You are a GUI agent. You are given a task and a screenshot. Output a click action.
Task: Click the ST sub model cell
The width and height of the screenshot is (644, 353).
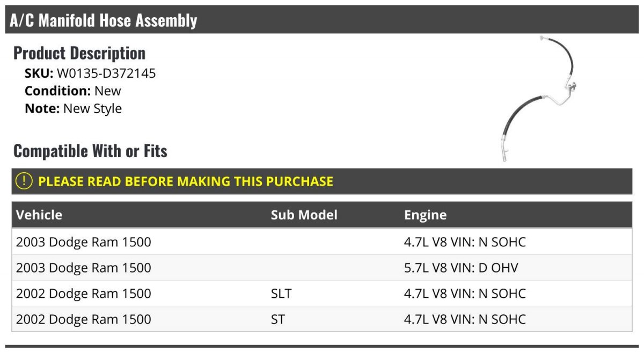click(278, 319)
